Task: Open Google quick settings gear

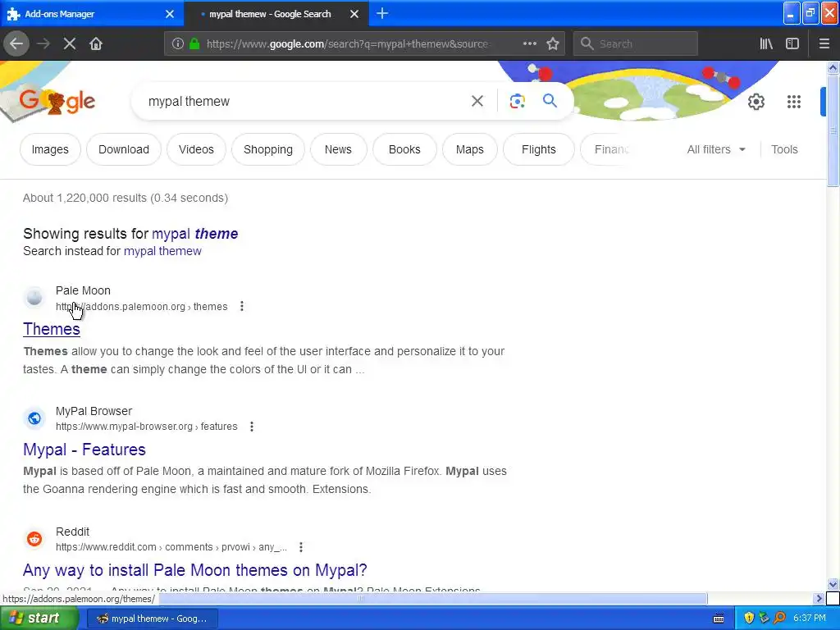Action: click(756, 101)
